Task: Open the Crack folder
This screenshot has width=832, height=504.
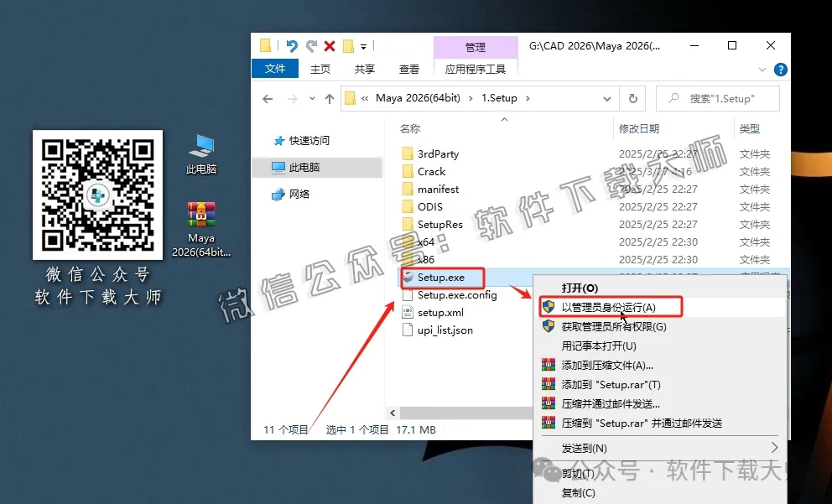Action: [431, 171]
